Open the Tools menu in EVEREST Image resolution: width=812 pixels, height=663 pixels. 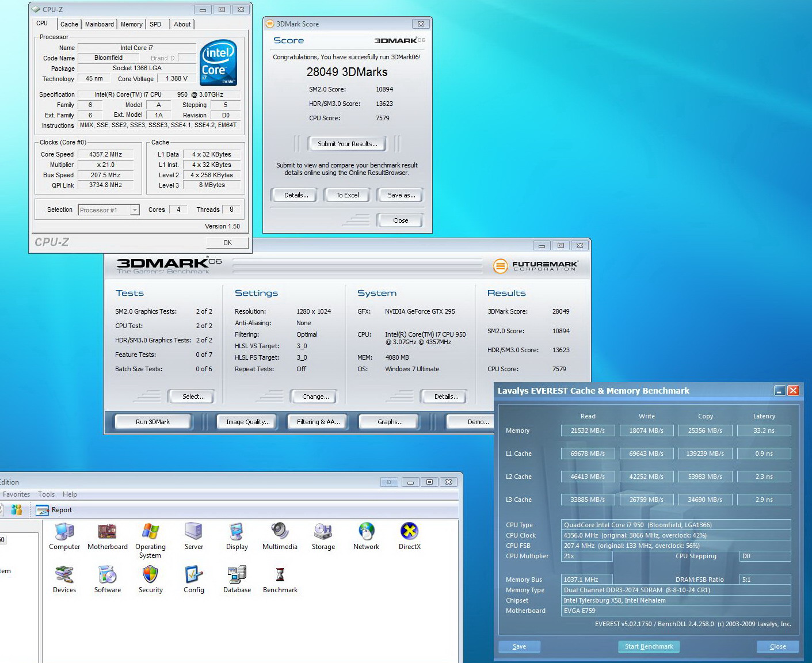[46, 494]
